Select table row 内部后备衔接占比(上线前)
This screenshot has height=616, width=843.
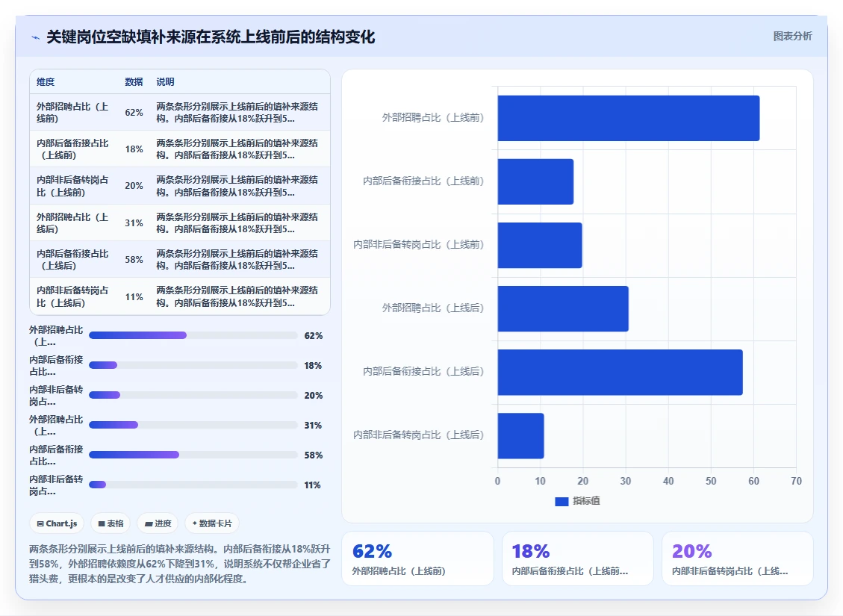pos(179,149)
